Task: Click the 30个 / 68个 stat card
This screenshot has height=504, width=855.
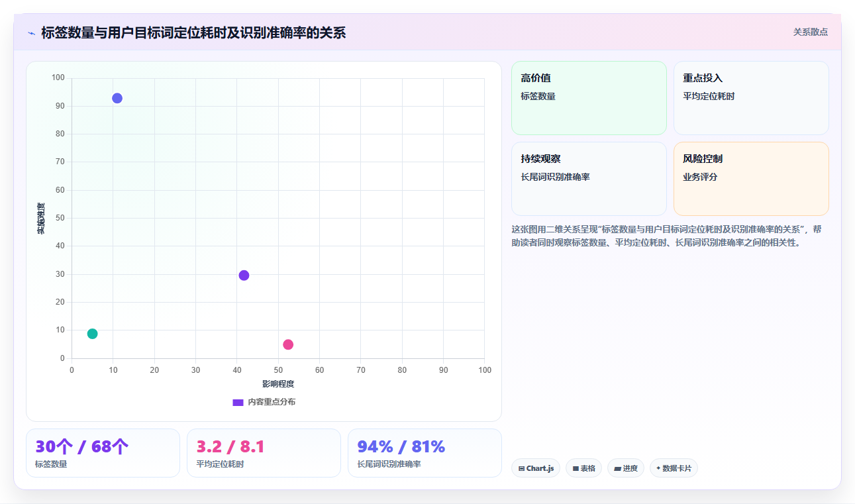Action: (103, 453)
